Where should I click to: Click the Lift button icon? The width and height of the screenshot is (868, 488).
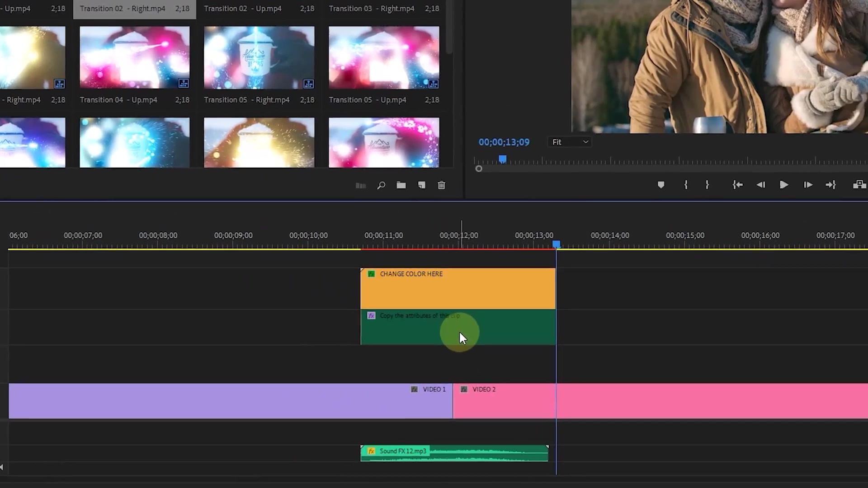click(859, 185)
